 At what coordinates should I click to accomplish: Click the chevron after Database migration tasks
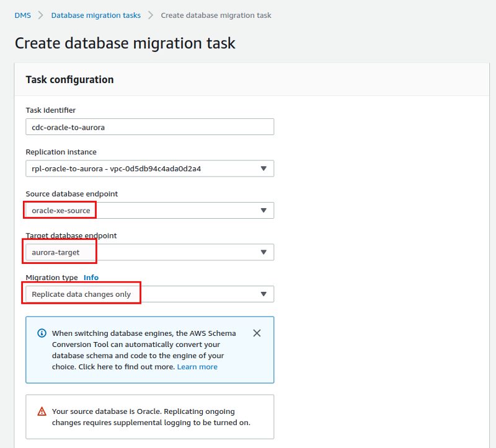151,15
